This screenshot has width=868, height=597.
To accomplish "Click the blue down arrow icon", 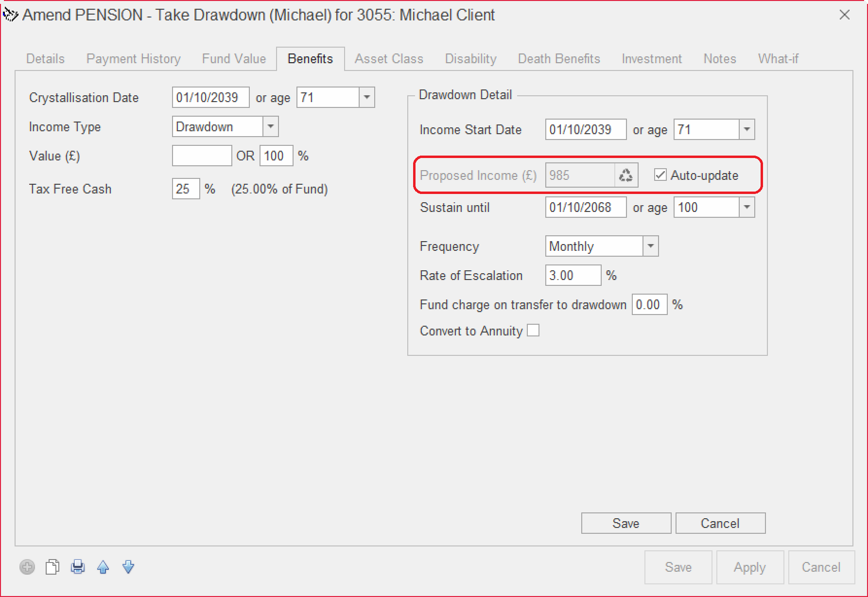I will click(128, 567).
